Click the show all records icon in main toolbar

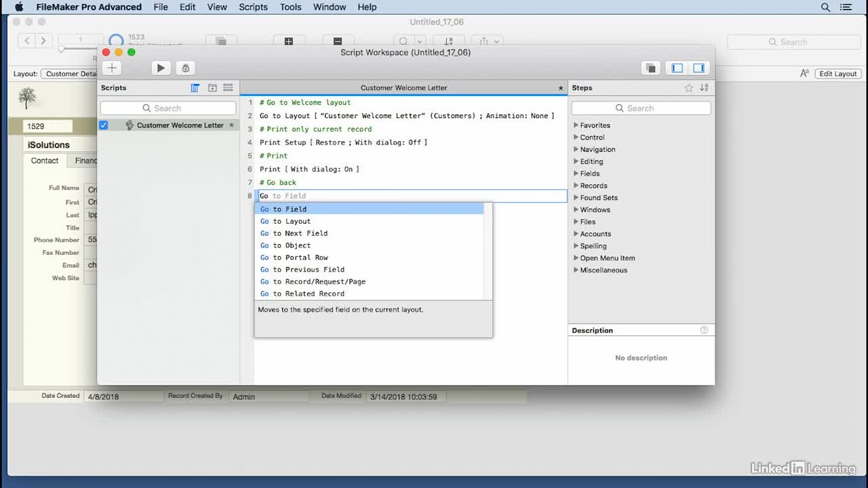pos(221,41)
